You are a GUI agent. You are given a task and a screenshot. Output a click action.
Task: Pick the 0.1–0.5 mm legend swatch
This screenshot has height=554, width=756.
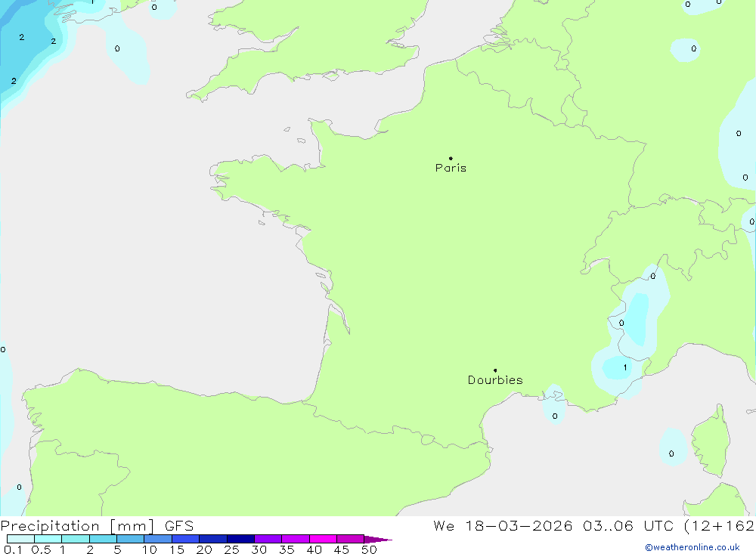(20, 539)
